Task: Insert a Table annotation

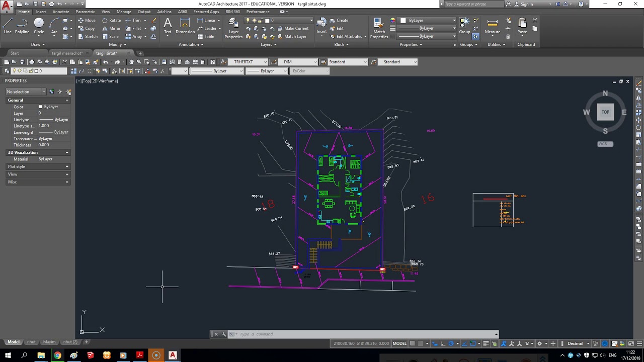Action: [x=206, y=37]
